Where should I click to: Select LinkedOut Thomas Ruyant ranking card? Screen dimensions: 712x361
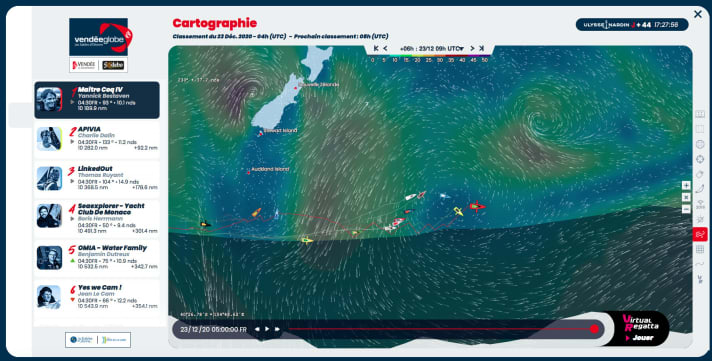click(x=97, y=179)
